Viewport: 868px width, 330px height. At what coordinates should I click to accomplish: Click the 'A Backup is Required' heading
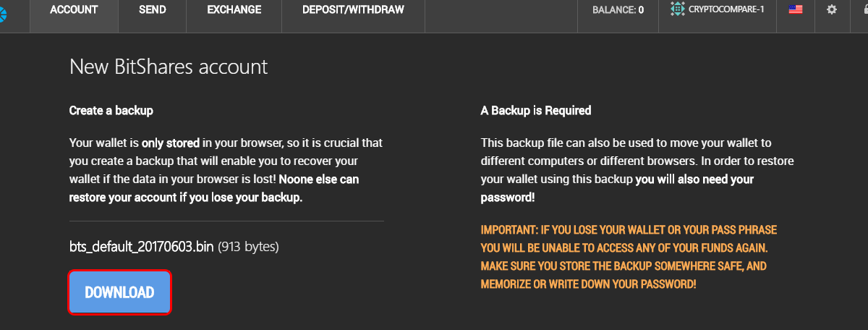[x=536, y=111]
